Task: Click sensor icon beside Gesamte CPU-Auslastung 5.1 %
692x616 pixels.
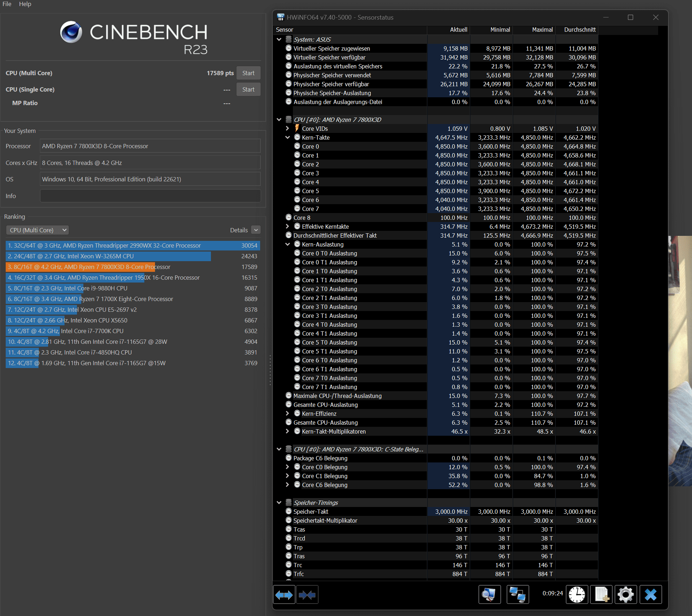Action: pyautogui.click(x=289, y=404)
